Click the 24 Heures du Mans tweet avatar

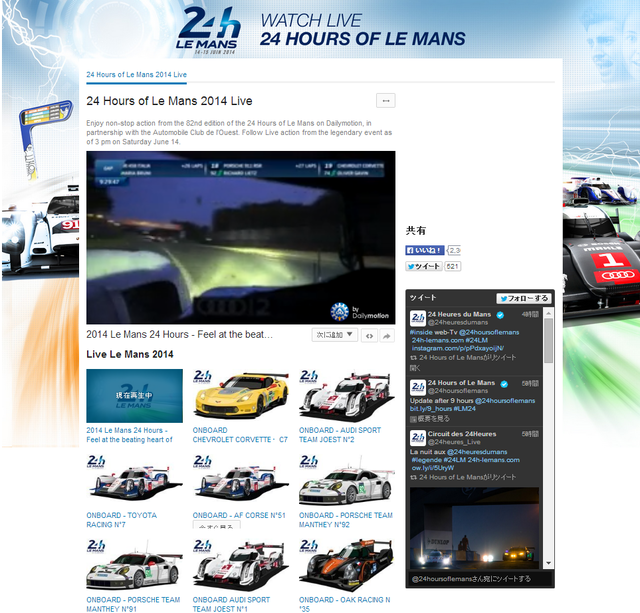pos(418,318)
